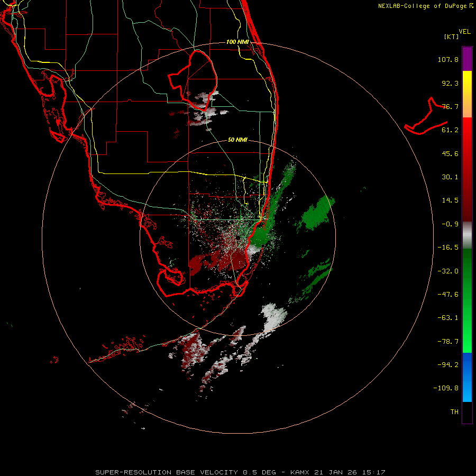The width and height of the screenshot is (476, 476).
Task: Click the 61.2 legend value
Action: tap(450, 130)
